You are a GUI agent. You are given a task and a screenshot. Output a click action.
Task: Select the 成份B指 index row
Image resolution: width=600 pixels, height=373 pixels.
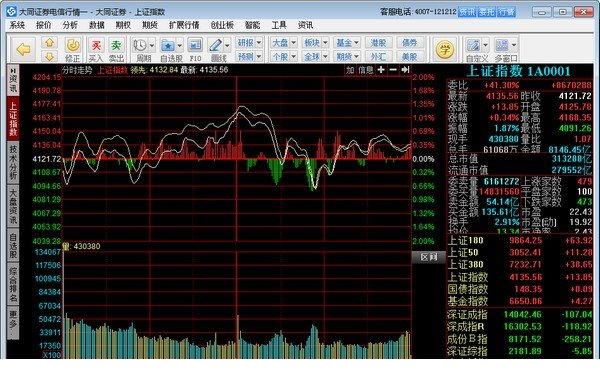[x=520, y=339]
